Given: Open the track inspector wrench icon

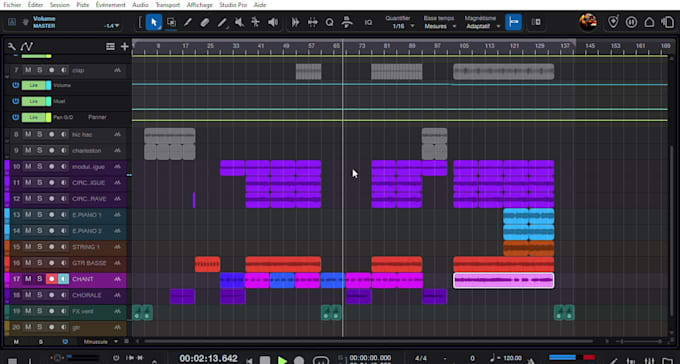Looking at the screenshot, I should tap(12, 46).
